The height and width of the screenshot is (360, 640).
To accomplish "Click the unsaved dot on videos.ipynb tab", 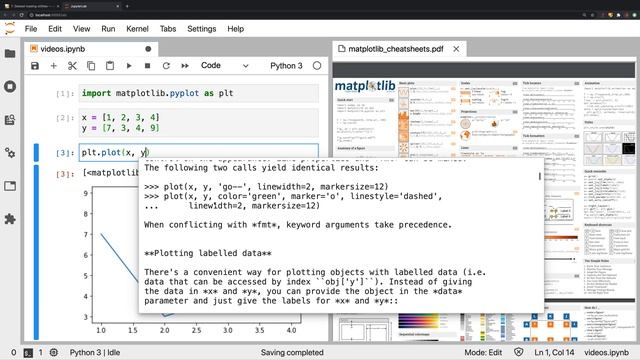I will tap(148, 49).
